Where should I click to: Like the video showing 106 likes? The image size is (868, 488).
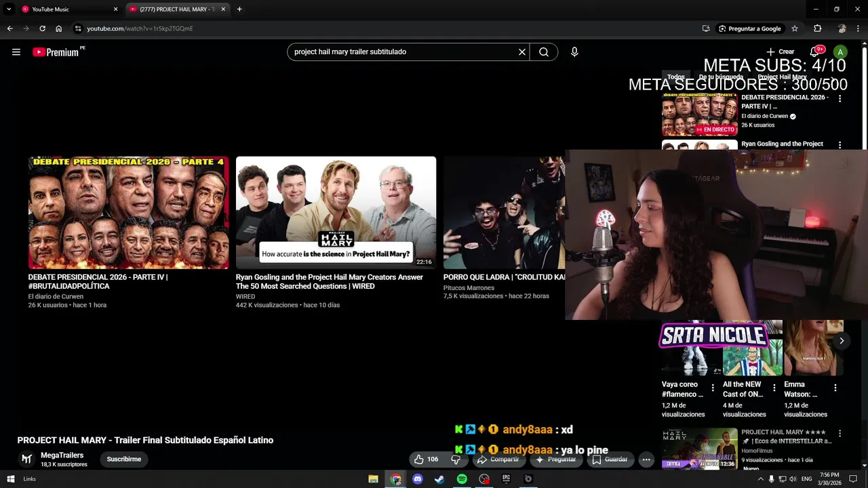pyautogui.click(x=426, y=460)
